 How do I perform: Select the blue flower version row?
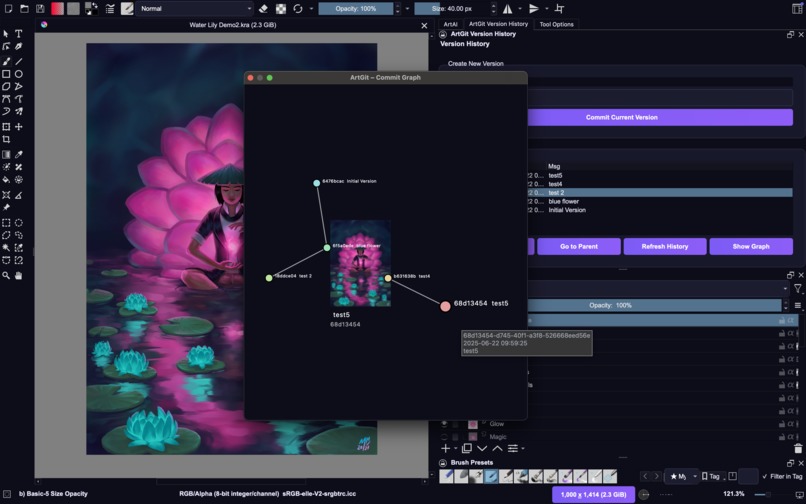click(x=660, y=202)
